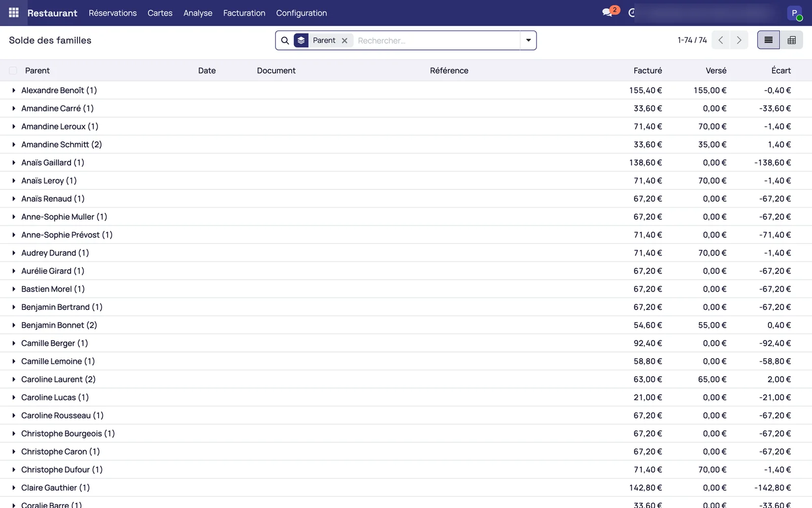Open the search options dropdown arrow
The width and height of the screenshot is (812, 508).
click(528, 41)
